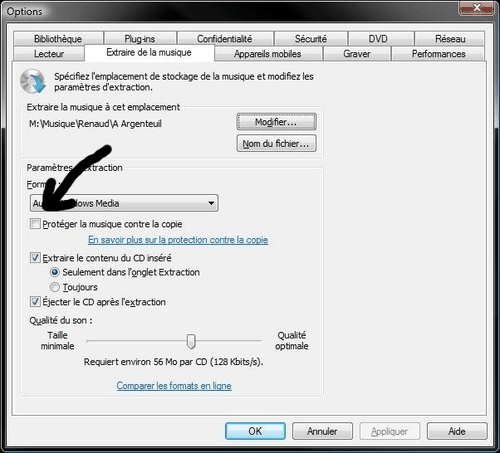500x453 pixels.
Task: Close the Options dialog window
Action: point(477,8)
